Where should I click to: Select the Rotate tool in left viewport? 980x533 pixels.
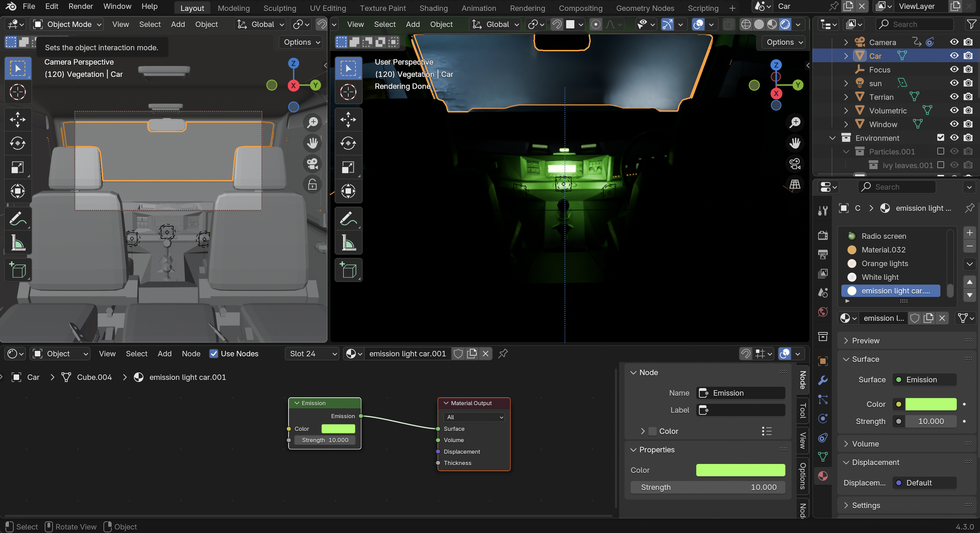(x=18, y=144)
